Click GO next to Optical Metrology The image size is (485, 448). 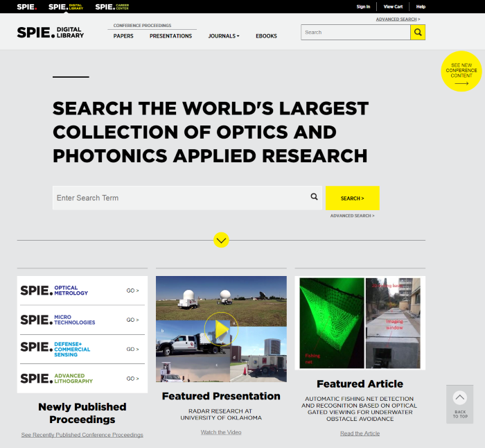point(133,291)
